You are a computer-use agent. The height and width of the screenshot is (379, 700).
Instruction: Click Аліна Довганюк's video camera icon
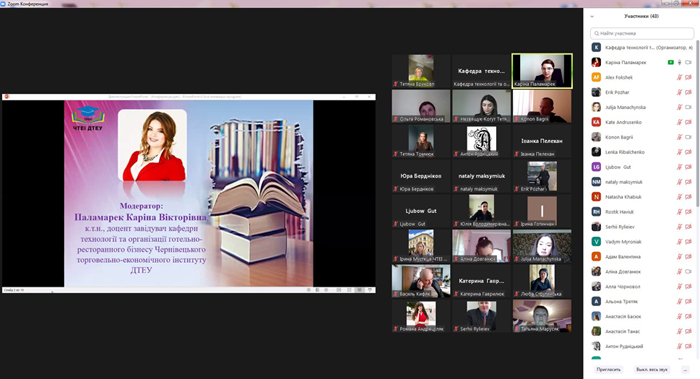[688, 271]
